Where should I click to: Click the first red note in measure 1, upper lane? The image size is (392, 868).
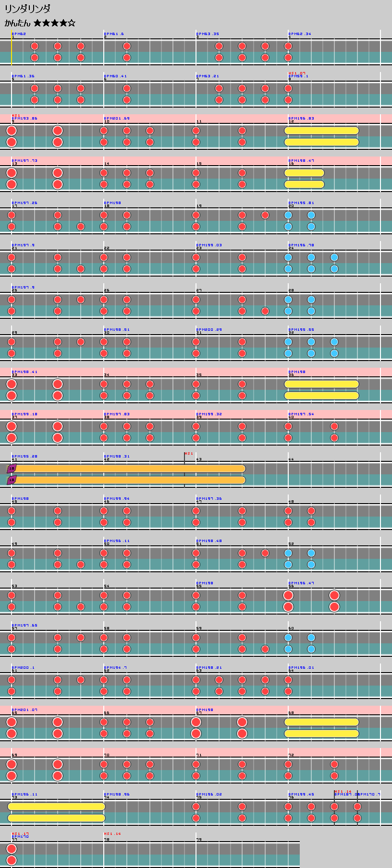[x=35, y=46]
